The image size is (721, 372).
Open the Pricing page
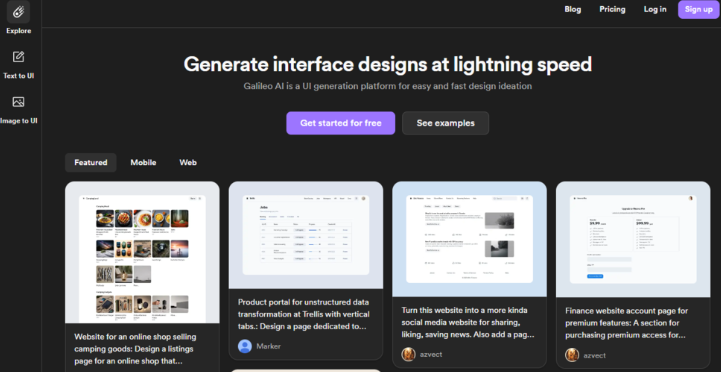pyautogui.click(x=612, y=9)
